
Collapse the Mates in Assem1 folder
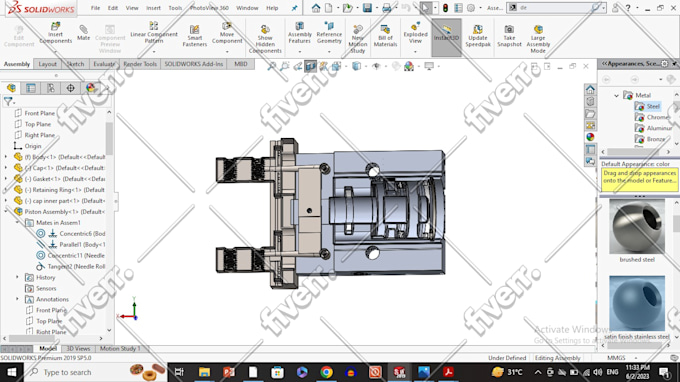pyautogui.click(x=17, y=222)
